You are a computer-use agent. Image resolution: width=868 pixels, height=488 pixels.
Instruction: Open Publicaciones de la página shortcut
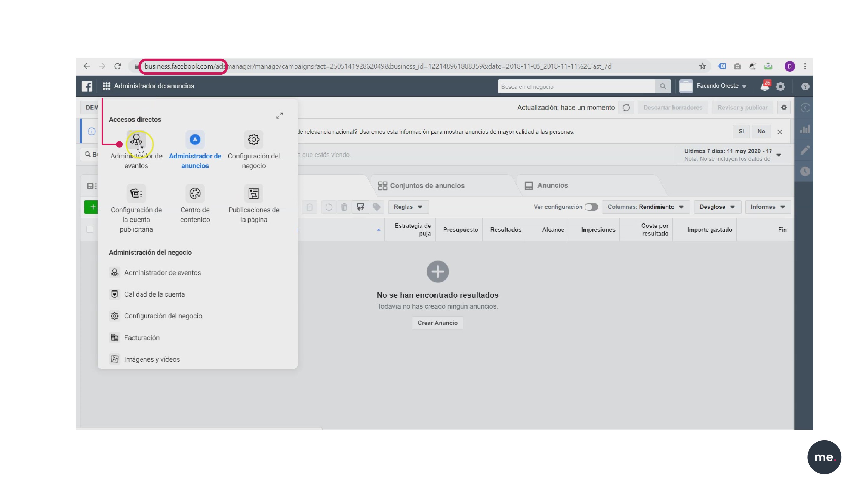click(254, 194)
